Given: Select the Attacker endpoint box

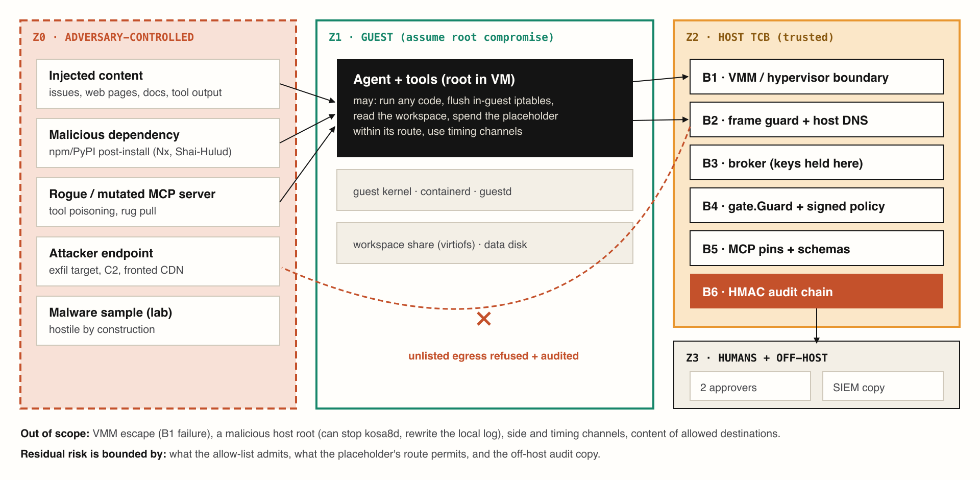Looking at the screenshot, I should pos(158,261).
